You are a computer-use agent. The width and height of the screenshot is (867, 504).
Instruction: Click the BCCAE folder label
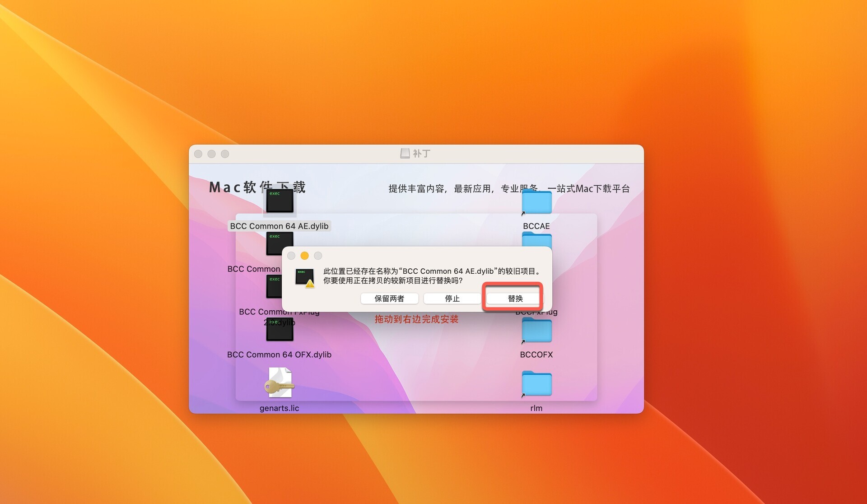[536, 226]
